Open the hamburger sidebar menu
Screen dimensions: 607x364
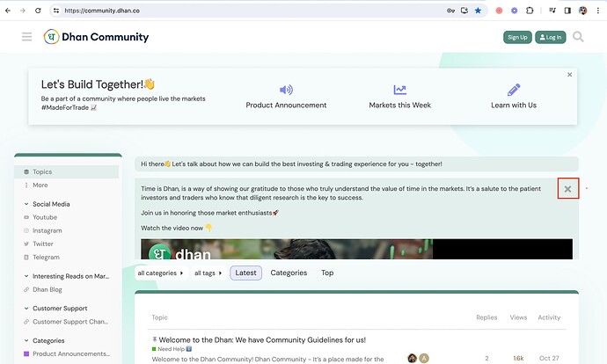point(26,37)
